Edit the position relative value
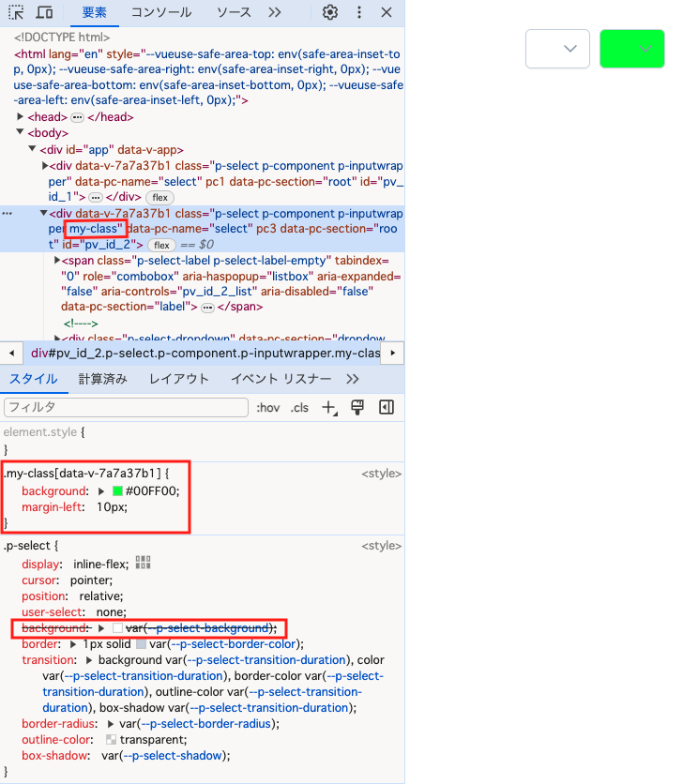Screen dimensions: 698x784 pyautogui.click(x=99, y=596)
